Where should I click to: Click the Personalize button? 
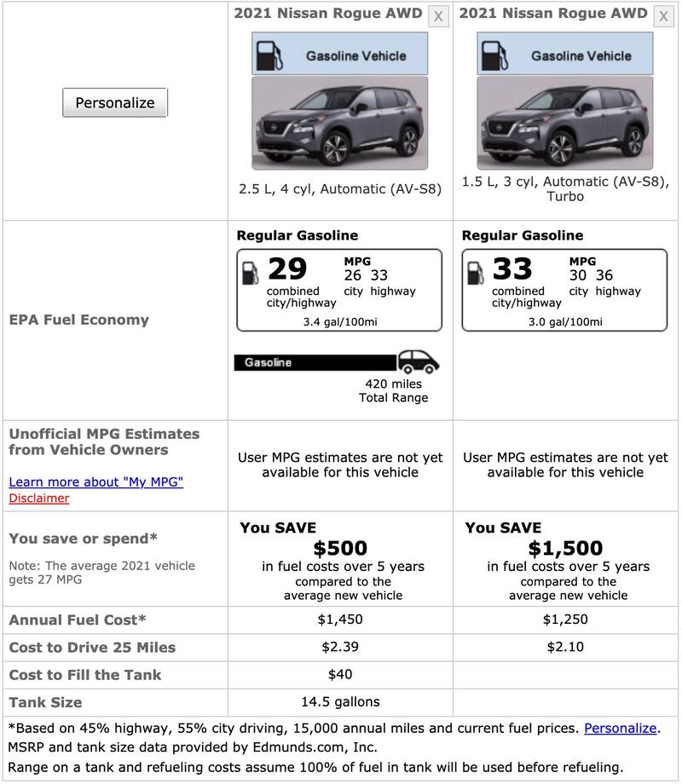115,103
